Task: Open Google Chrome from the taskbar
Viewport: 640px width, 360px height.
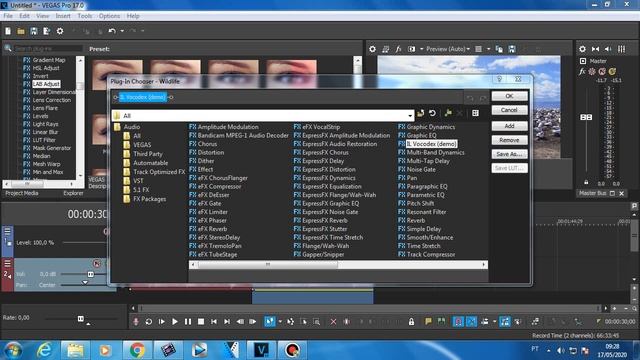Action: pos(137,350)
